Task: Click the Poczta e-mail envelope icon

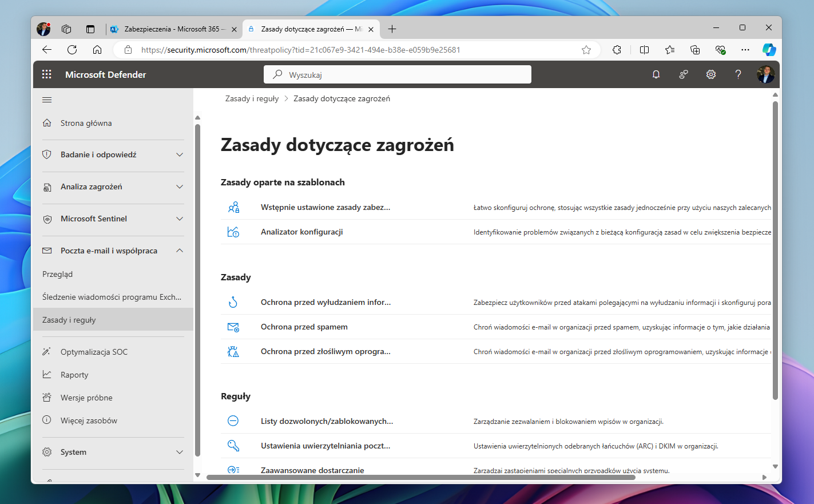Action: tap(47, 251)
